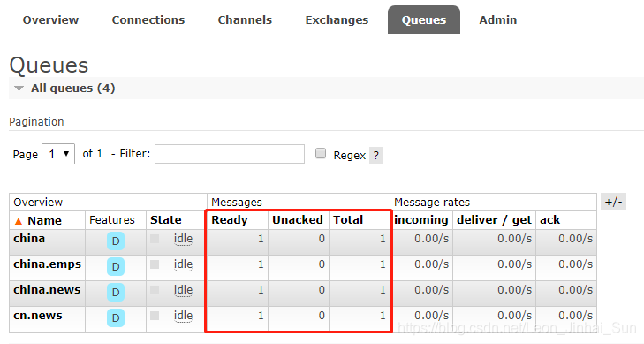Switch to the Admin tab
This screenshot has height=344, width=644.
(x=497, y=19)
